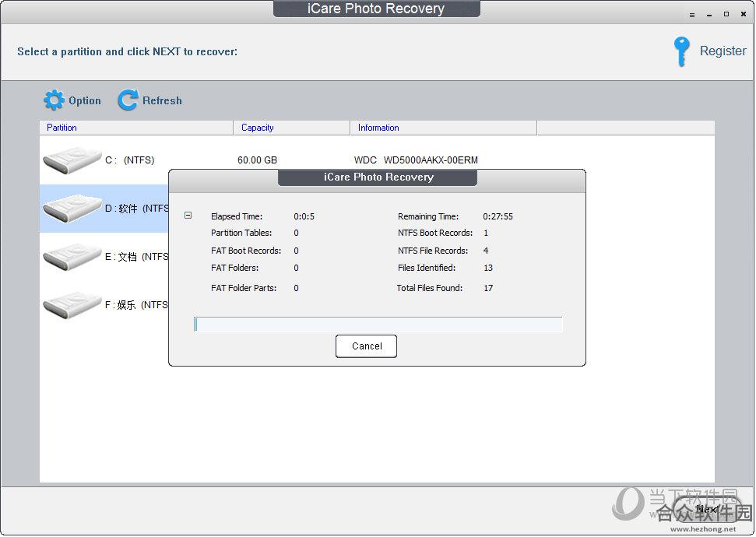Minimize the iCare Photo Recovery window
The height and width of the screenshot is (537, 756).
pos(709,15)
